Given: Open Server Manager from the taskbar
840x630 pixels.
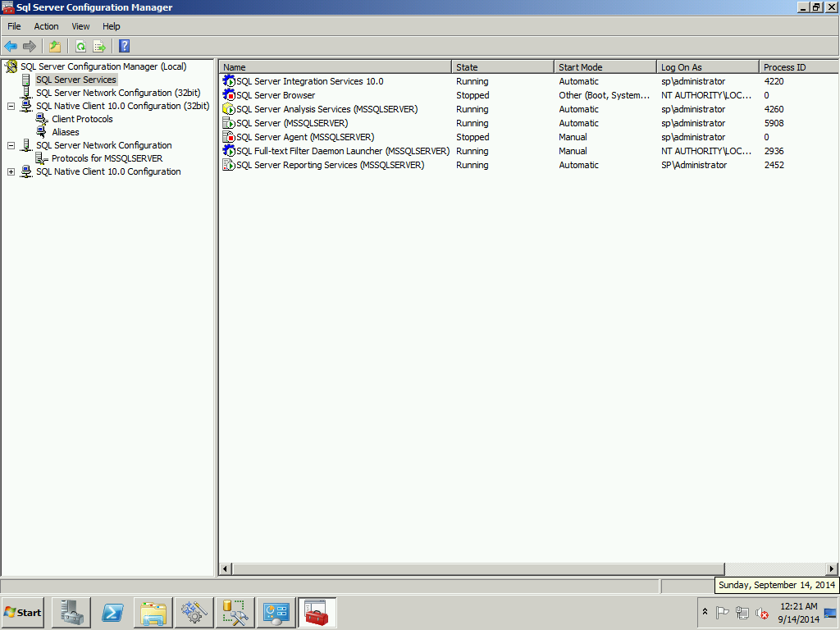Looking at the screenshot, I should pyautogui.click(x=71, y=612).
